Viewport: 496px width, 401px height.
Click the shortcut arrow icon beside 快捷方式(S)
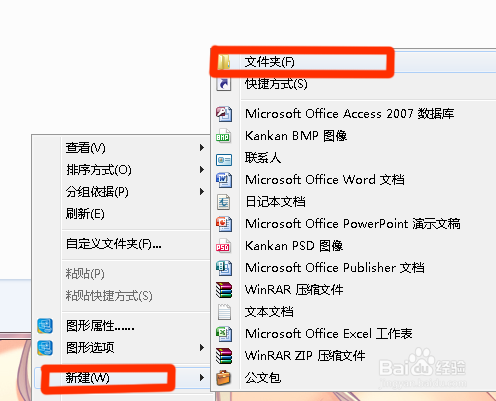click(x=224, y=84)
